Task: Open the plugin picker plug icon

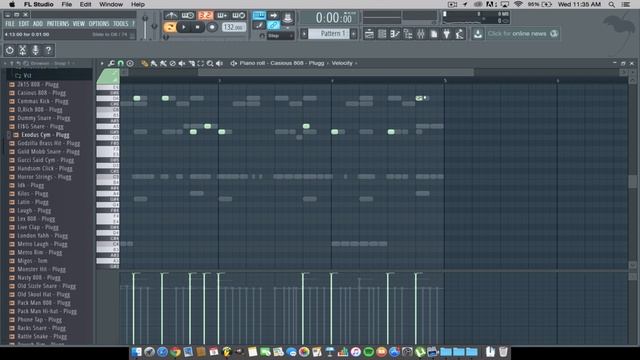Action: tap(447, 34)
